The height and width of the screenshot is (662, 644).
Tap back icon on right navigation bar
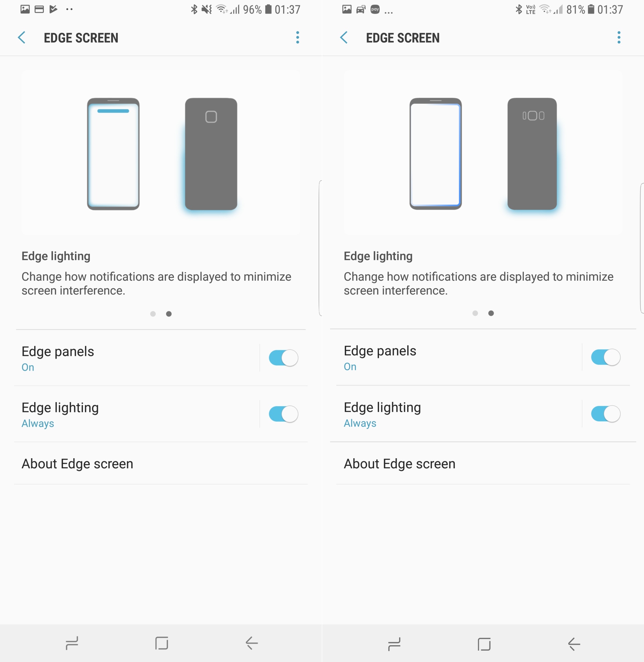[x=574, y=644]
